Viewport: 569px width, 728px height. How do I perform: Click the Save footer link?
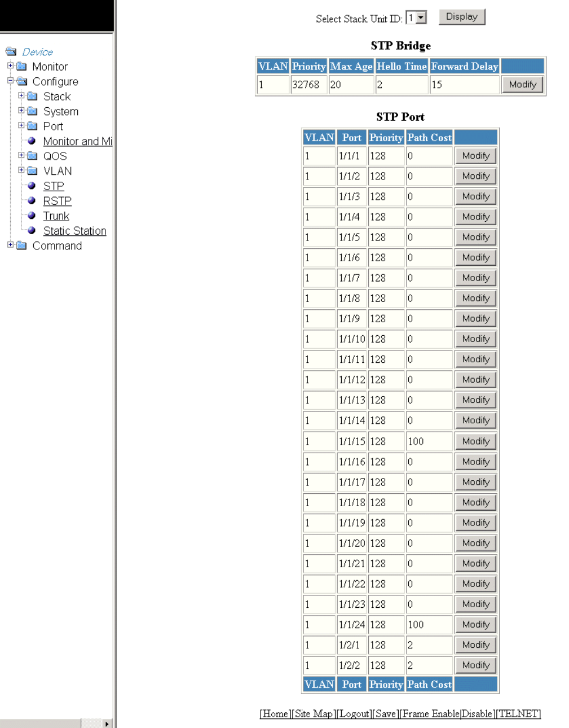[386, 714]
